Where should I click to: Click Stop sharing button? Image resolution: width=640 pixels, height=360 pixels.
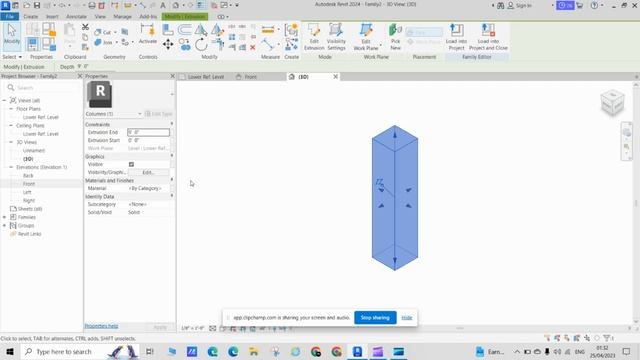click(375, 318)
